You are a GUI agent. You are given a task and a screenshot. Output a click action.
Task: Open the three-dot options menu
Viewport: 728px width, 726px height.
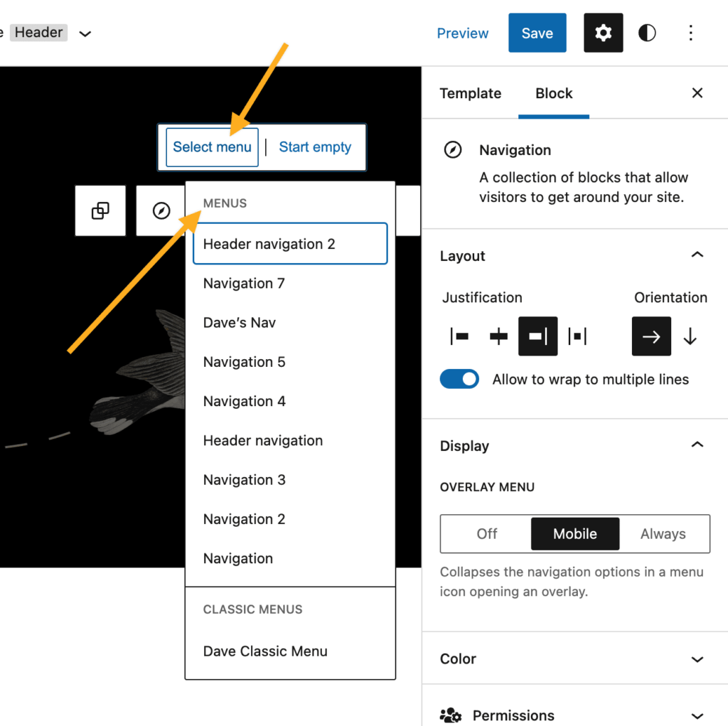click(690, 33)
